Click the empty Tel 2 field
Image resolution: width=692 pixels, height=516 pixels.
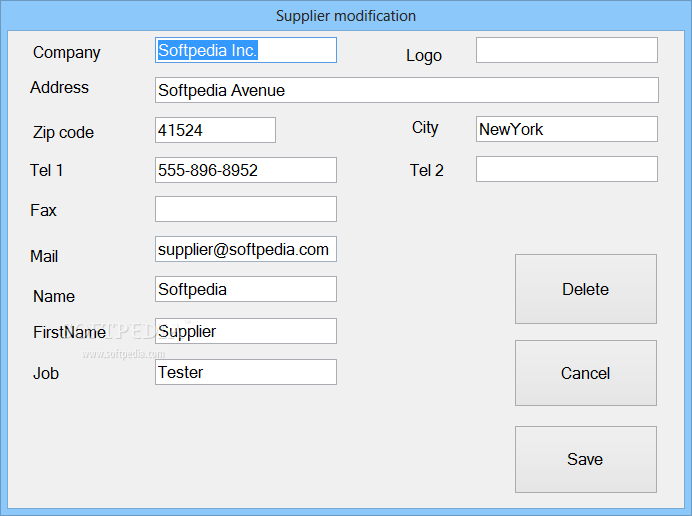pyautogui.click(x=567, y=169)
